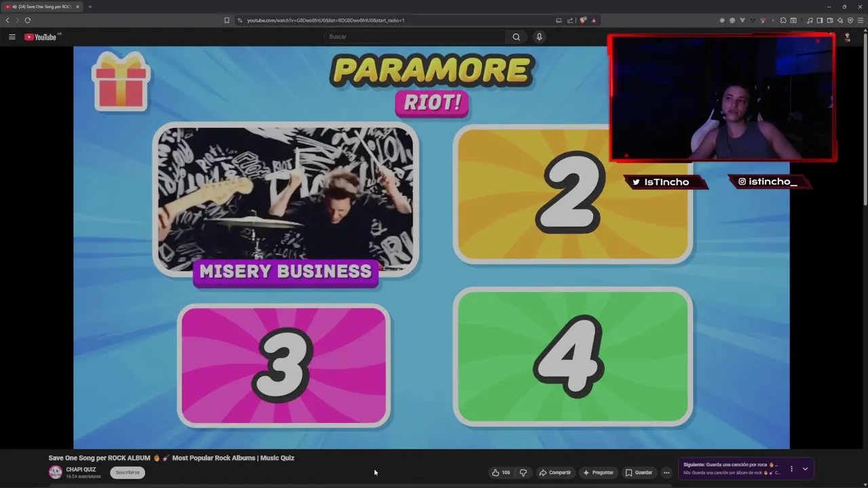Toggle the browser sidebar panel

(x=819, y=20)
